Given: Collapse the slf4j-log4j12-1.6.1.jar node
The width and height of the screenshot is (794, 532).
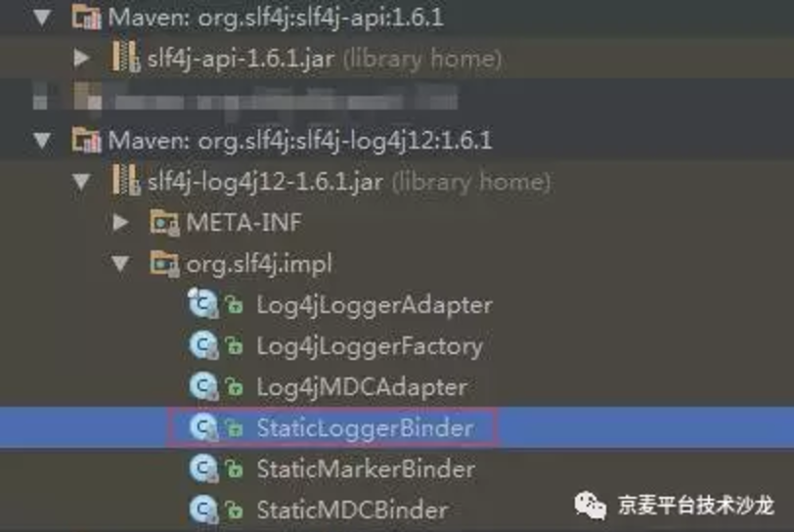Looking at the screenshot, I should tap(81, 181).
